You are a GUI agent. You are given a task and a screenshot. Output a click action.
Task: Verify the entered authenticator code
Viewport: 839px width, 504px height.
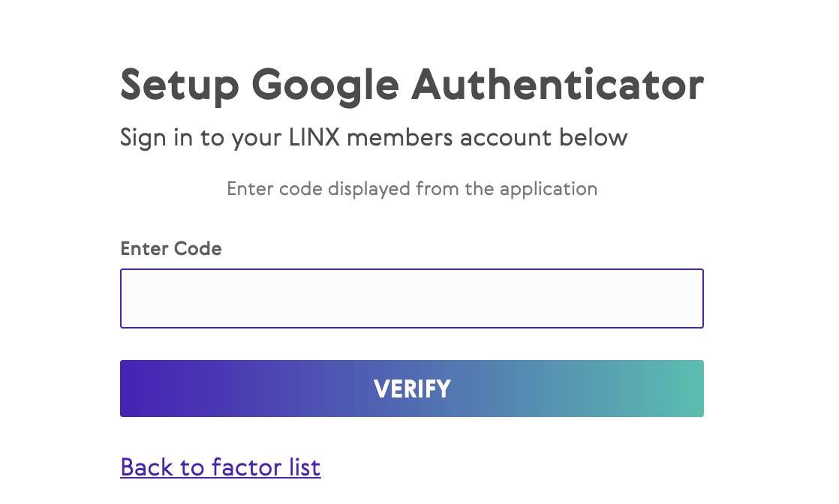tap(411, 388)
